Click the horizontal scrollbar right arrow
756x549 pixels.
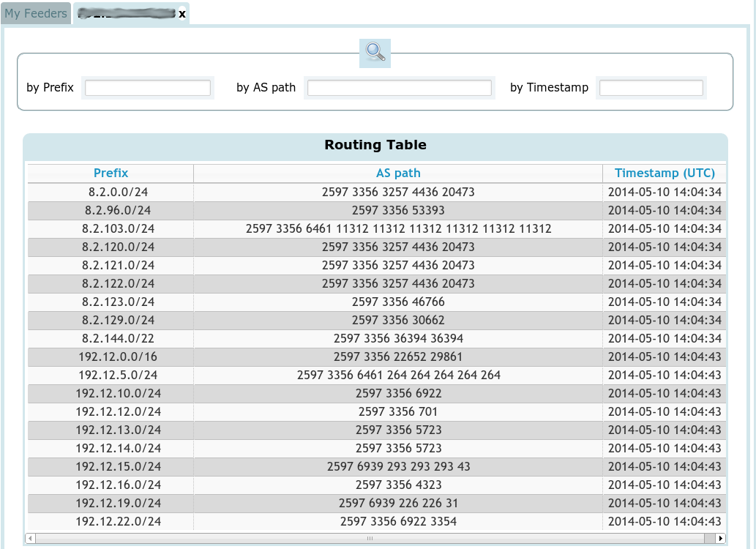pyautogui.click(x=721, y=539)
